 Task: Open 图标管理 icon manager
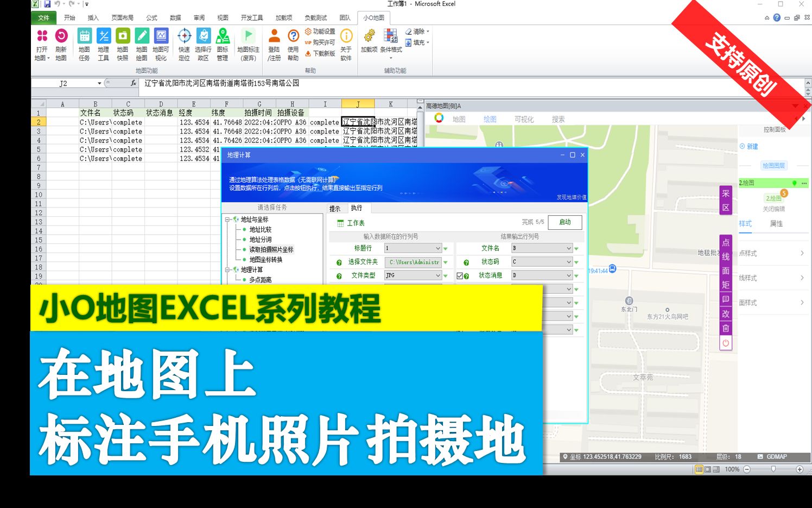click(223, 43)
